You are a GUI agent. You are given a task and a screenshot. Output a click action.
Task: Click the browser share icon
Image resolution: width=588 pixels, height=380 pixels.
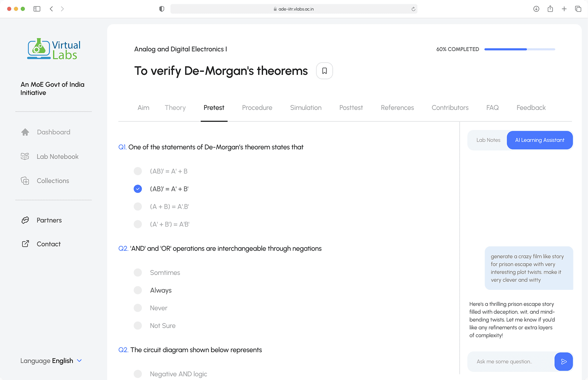(550, 9)
